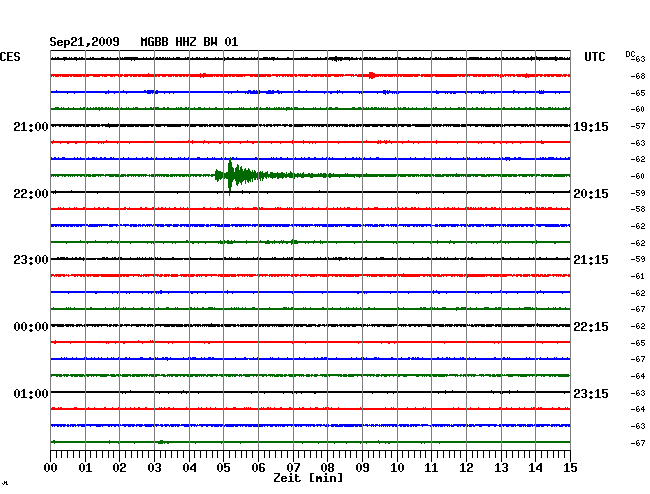Viewport: 650px width, 494px height.
Task: Click the 11 minute tick label on the x-axis
Action: pos(431,467)
